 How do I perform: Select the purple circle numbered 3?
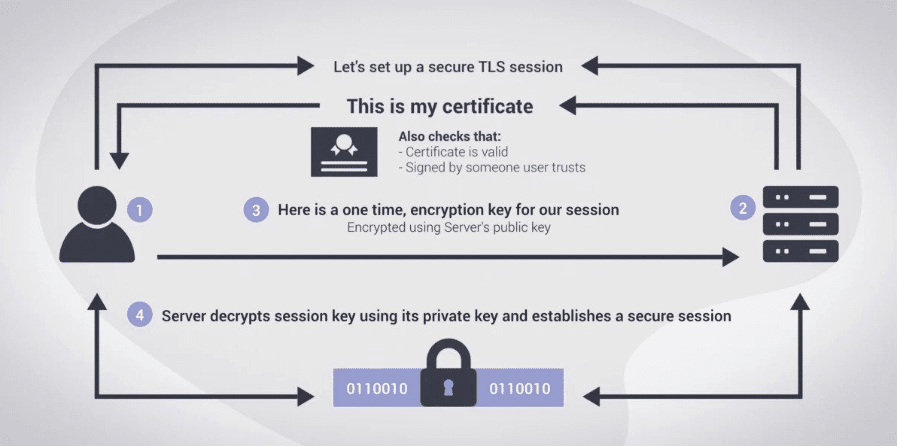(x=256, y=210)
